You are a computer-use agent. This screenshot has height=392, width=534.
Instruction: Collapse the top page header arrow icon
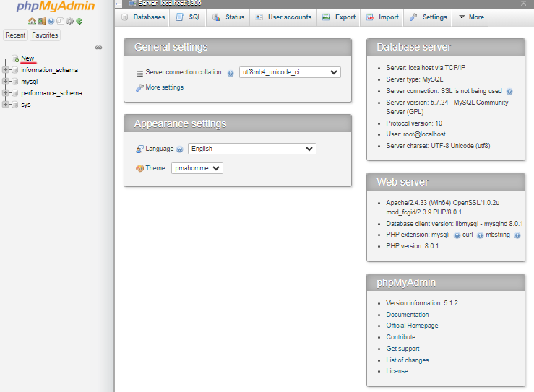[523, 4]
